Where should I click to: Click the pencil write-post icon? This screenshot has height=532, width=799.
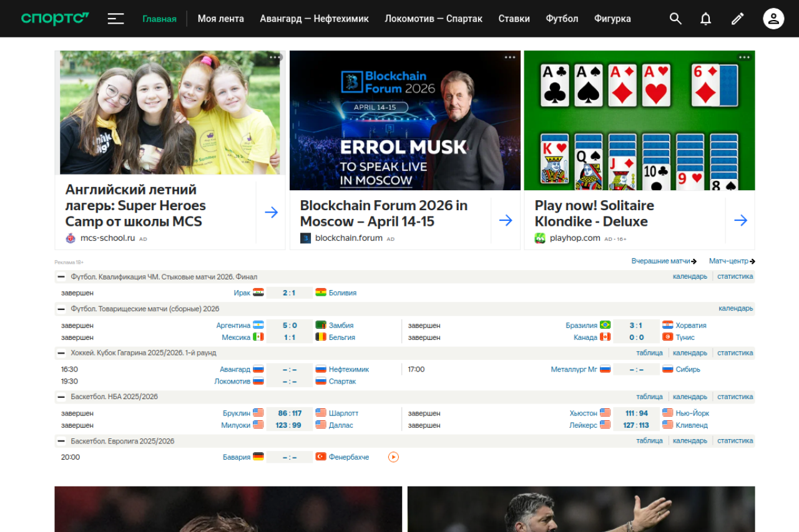[738, 19]
